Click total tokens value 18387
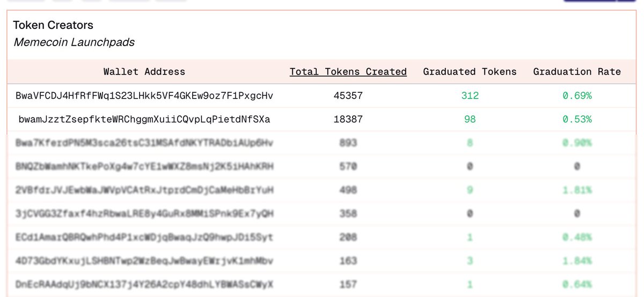Screen dimensions: 644x297 [348, 120]
